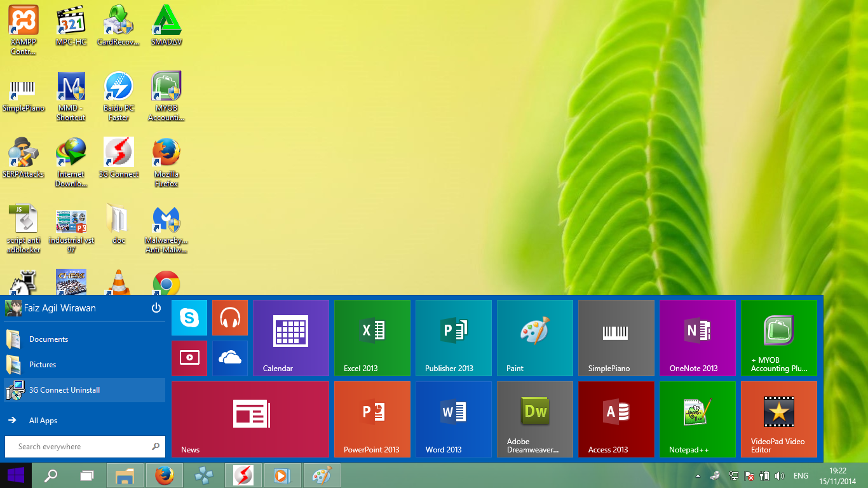The image size is (868, 488).
Task: Open the PPSSPP icon on the taskbar
Action: click(x=204, y=475)
